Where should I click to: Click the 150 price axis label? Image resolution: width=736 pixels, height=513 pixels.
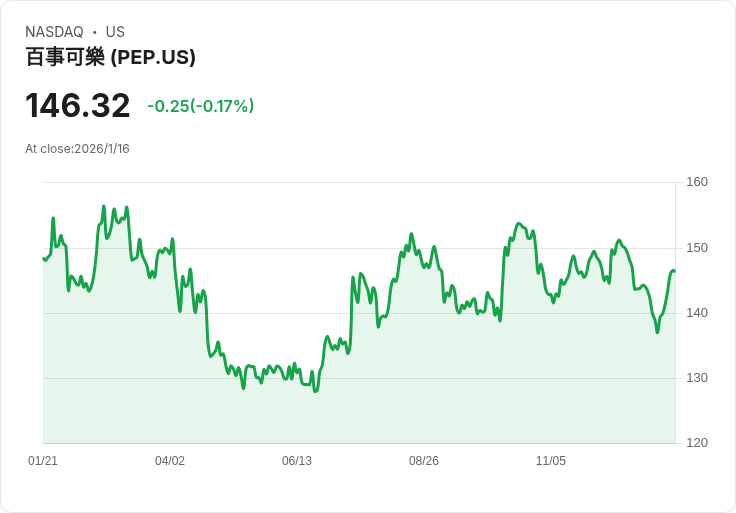(x=697, y=248)
